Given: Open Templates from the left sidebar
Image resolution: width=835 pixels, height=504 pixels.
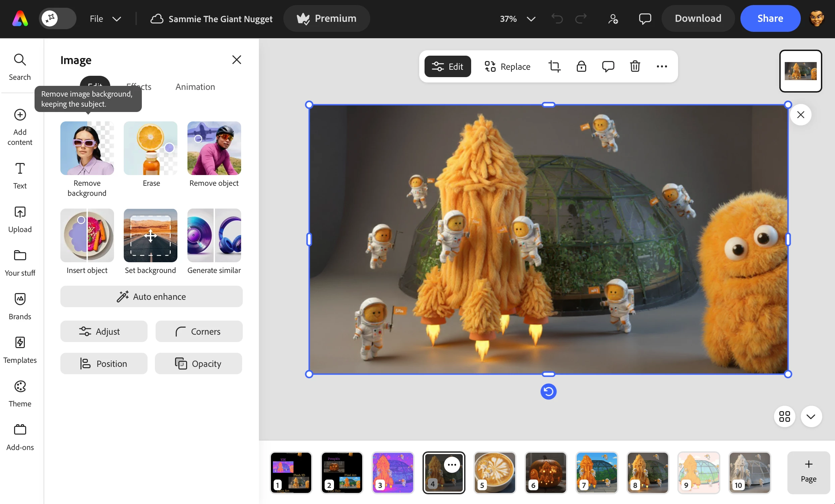Looking at the screenshot, I should pyautogui.click(x=20, y=350).
